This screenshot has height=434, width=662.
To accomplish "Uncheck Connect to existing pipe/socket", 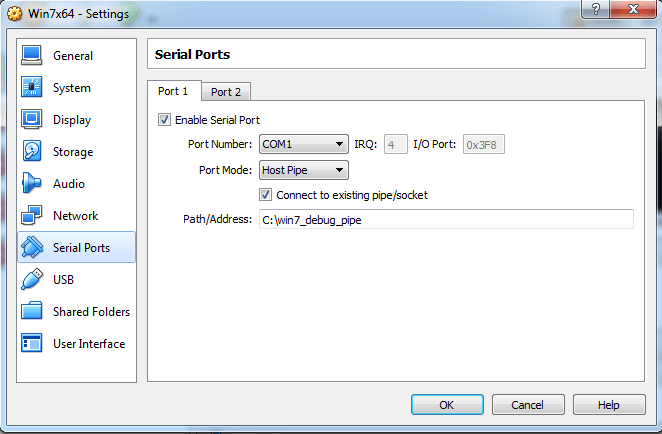I will [x=266, y=195].
